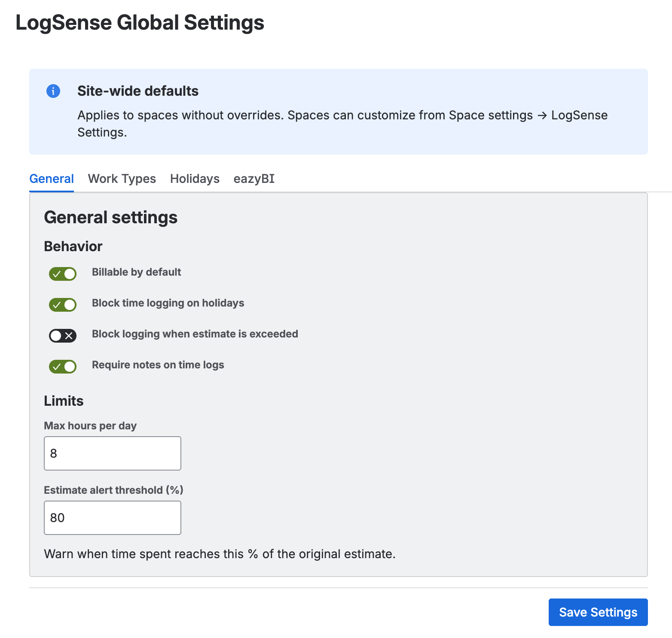Viewport: 672px width, 638px height.
Task: Click the Site-wide defaults title
Action: [x=138, y=91]
